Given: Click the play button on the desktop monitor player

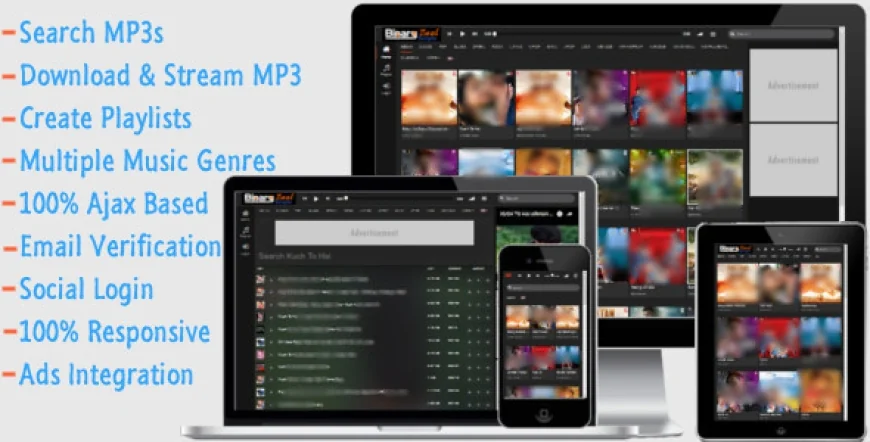Looking at the screenshot, I should 462,34.
